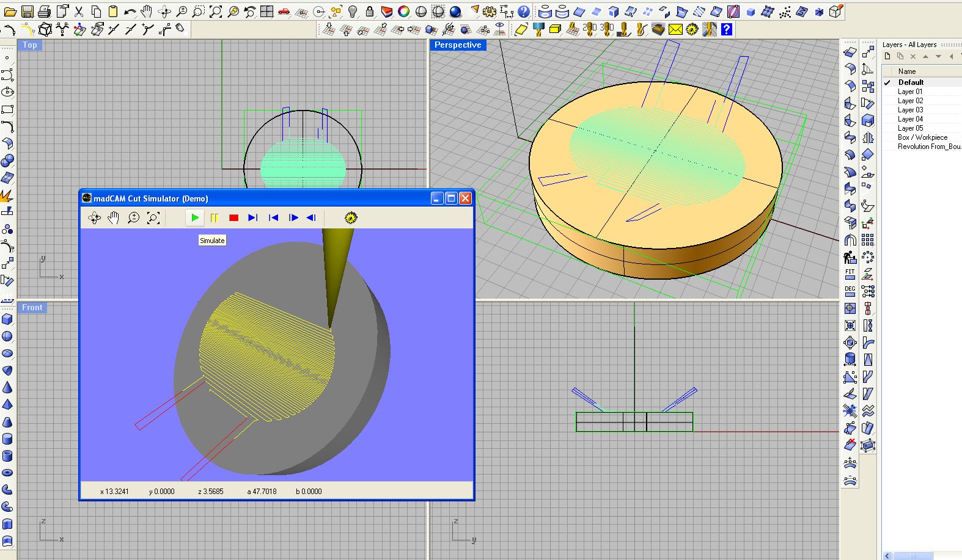Click the yellow envelope madCAM icon

(x=675, y=29)
